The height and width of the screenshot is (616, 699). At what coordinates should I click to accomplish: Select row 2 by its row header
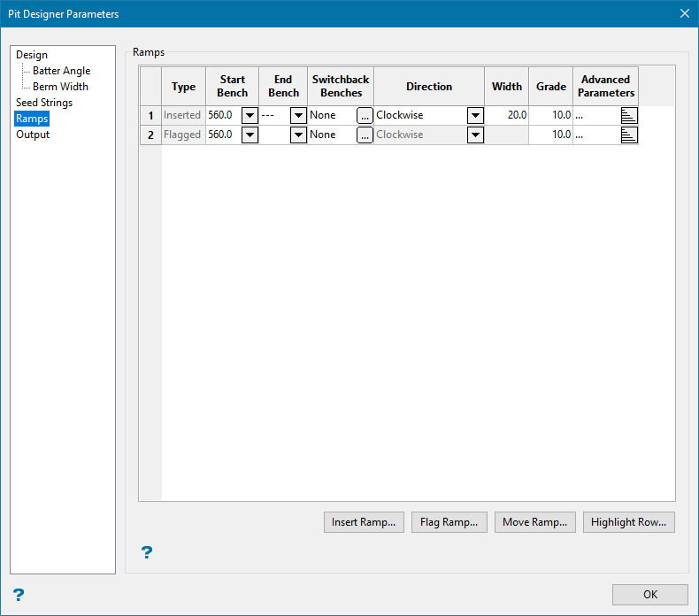(x=150, y=135)
